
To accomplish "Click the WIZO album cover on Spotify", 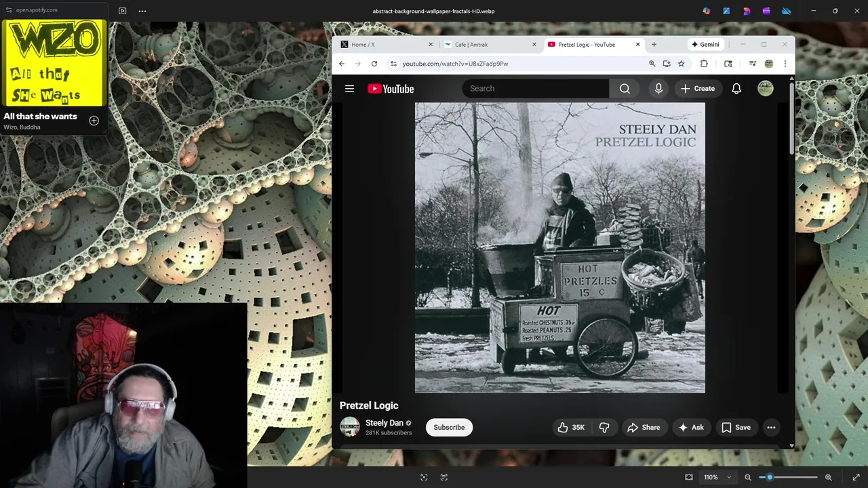I will pos(54,63).
